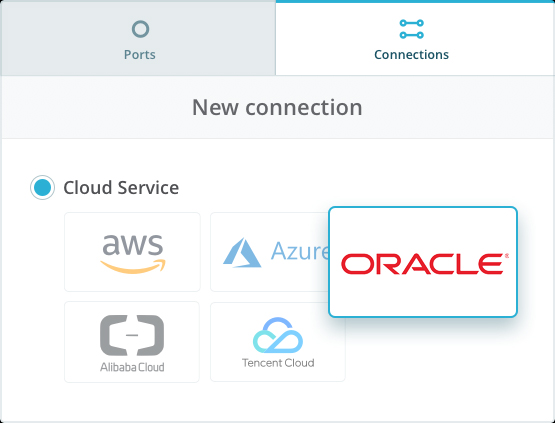Click the circle icon above Ports
Image resolution: width=555 pixels, height=423 pixels.
[x=140, y=29]
